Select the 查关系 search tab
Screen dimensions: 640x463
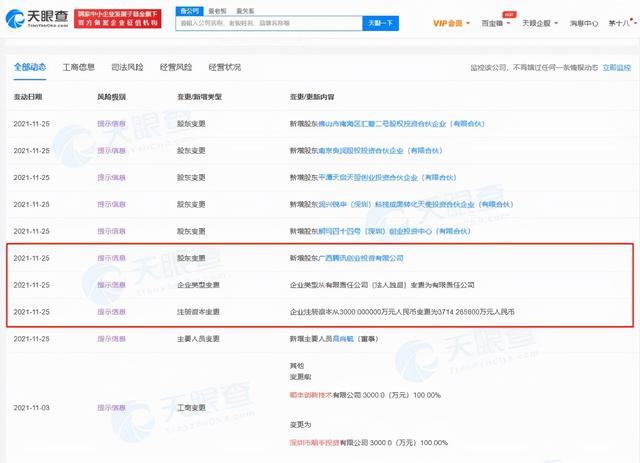[x=245, y=11]
